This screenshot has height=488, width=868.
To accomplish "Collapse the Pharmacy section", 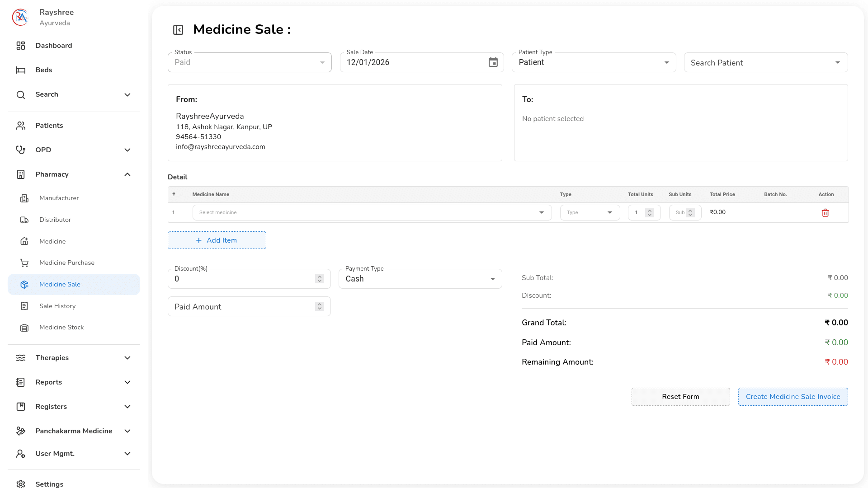I will click(x=127, y=174).
